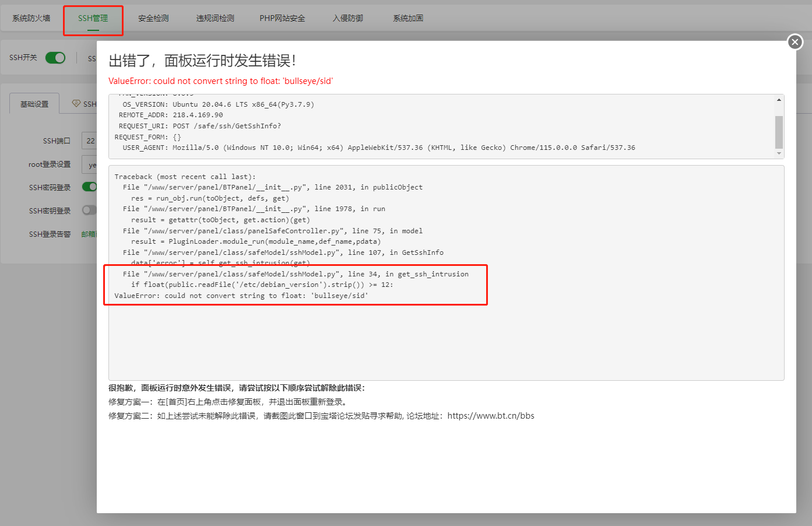Click the sshModel.py line 34 get_ssh_intrusion entry
This screenshot has height=526, width=812.
(296, 274)
